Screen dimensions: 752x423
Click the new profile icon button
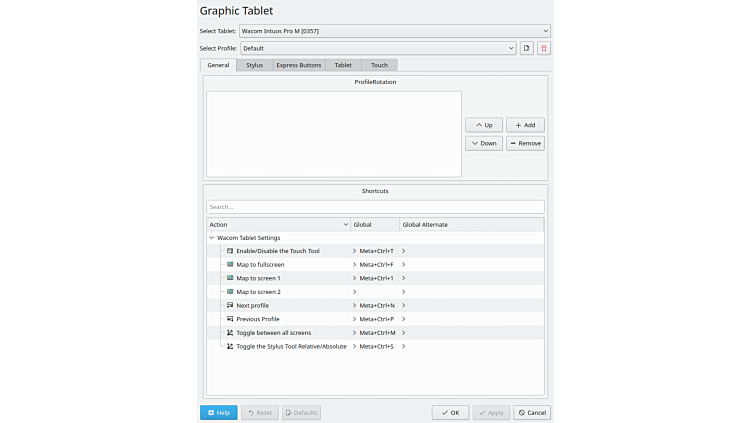(527, 48)
